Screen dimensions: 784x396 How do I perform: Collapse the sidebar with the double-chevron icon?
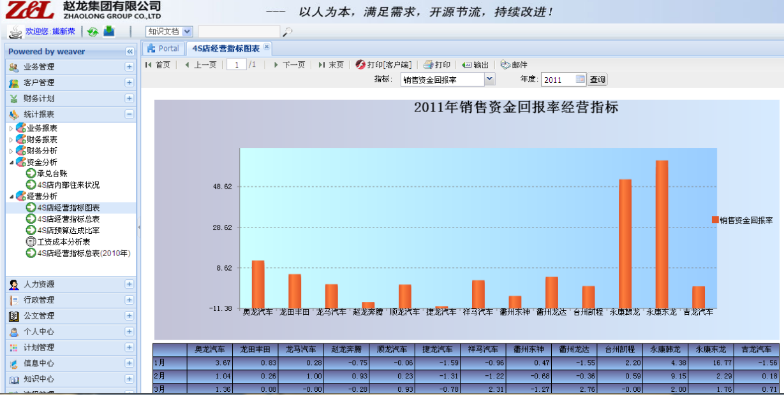[x=130, y=52]
